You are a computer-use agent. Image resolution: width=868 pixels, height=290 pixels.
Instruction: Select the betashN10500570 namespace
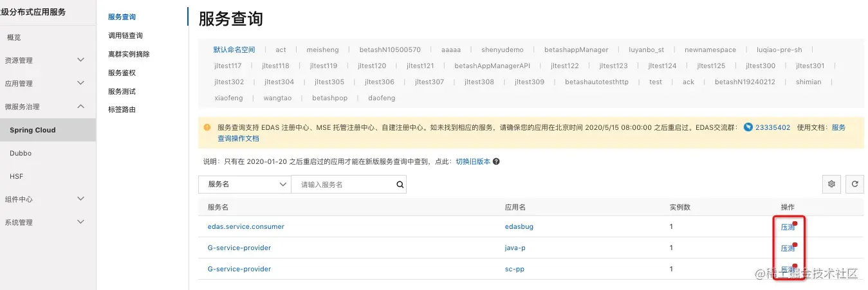click(390, 50)
